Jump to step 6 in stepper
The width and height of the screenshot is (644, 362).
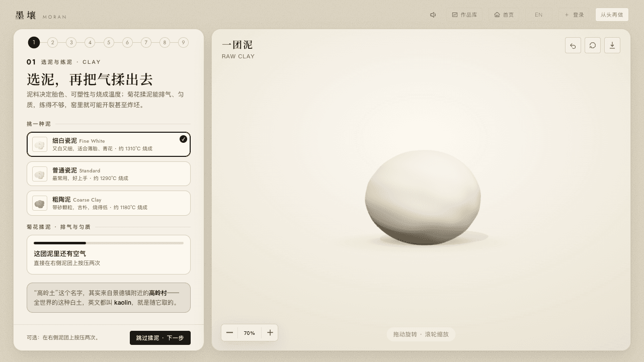(x=127, y=42)
